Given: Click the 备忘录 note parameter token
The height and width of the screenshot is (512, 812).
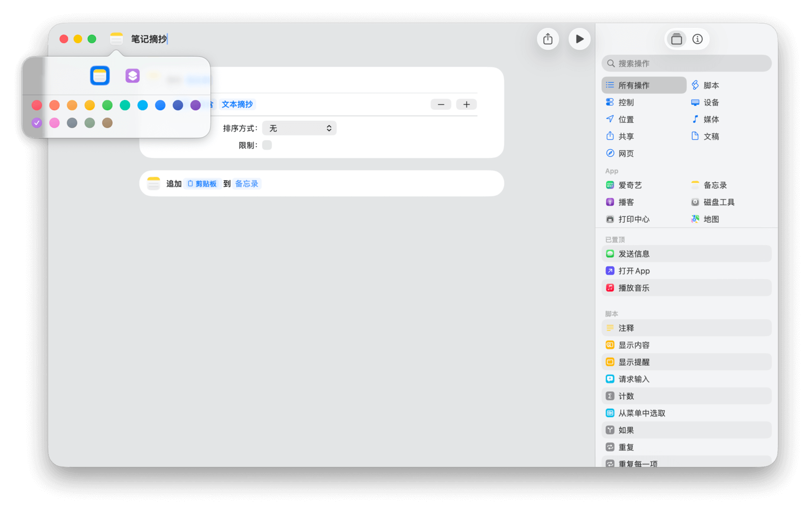Looking at the screenshot, I should [x=247, y=184].
